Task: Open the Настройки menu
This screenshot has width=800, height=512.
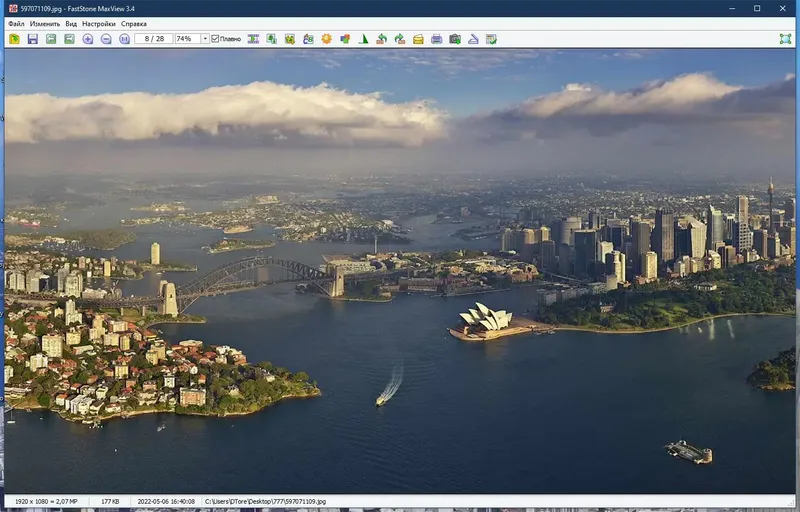Action: pyautogui.click(x=98, y=23)
